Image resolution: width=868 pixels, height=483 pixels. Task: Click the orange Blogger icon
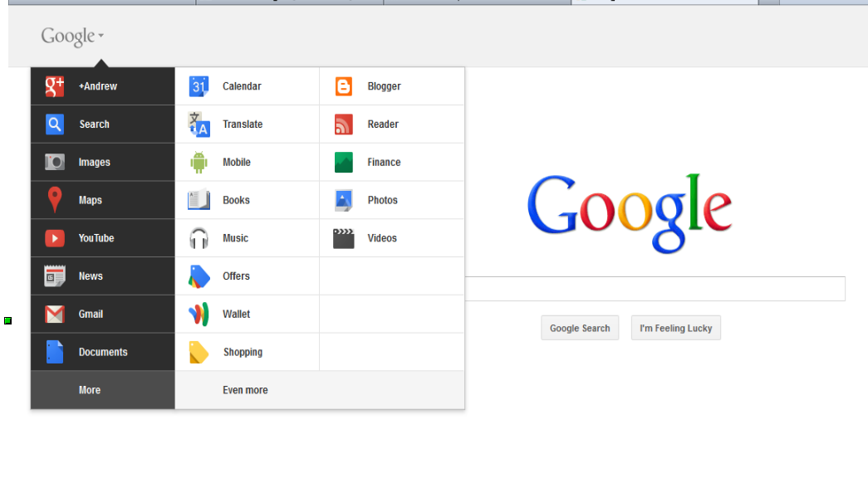coord(343,86)
